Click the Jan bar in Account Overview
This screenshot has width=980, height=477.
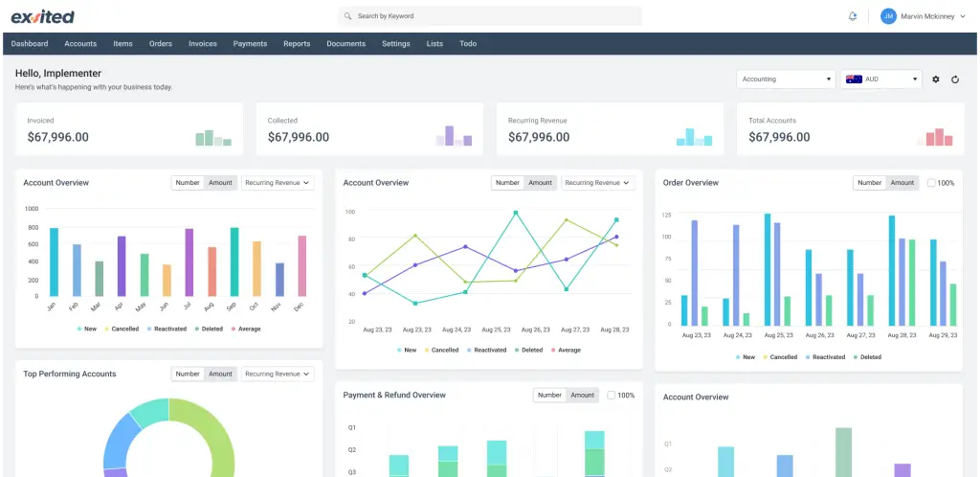(x=54, y=261)
